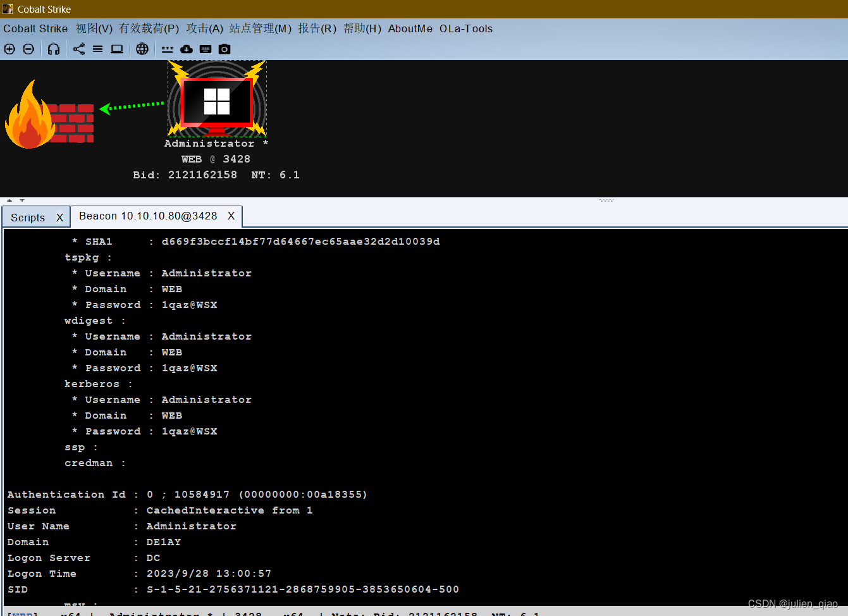Click the SHA1 hash value line
Image resolution: width=848 pixels, height=616 pixels.
coord(255,242)
